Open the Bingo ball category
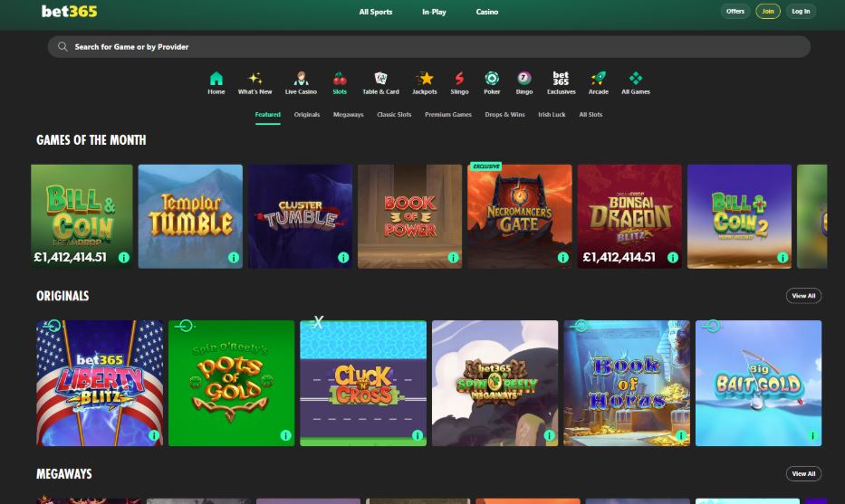 point(523,83)
